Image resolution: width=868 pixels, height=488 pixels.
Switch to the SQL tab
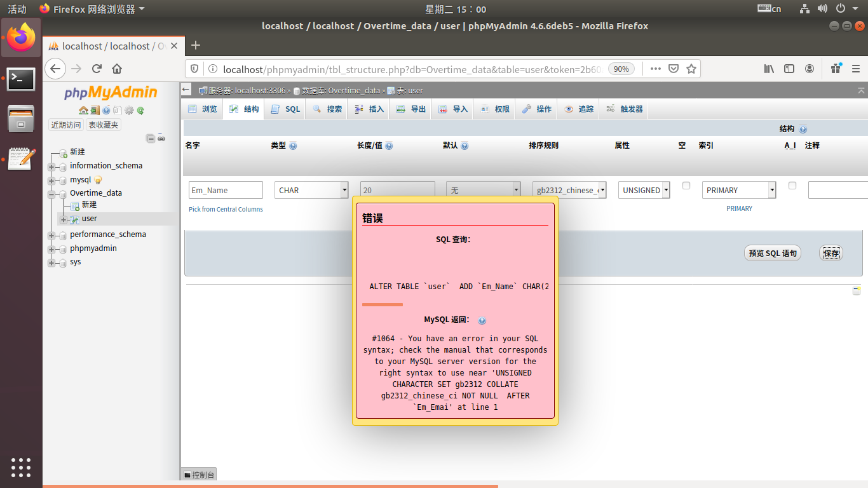click(x=285, y=109)
